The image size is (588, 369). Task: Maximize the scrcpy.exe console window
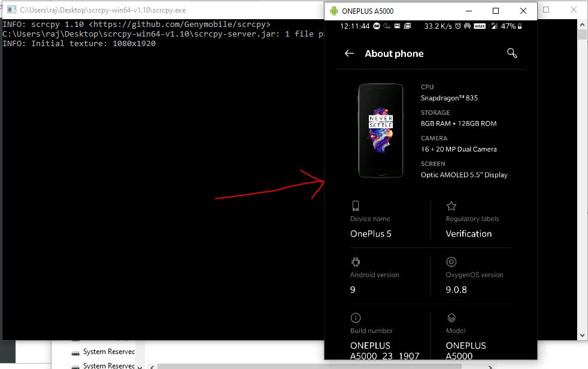pyautogui.click(x=546, y=10)
